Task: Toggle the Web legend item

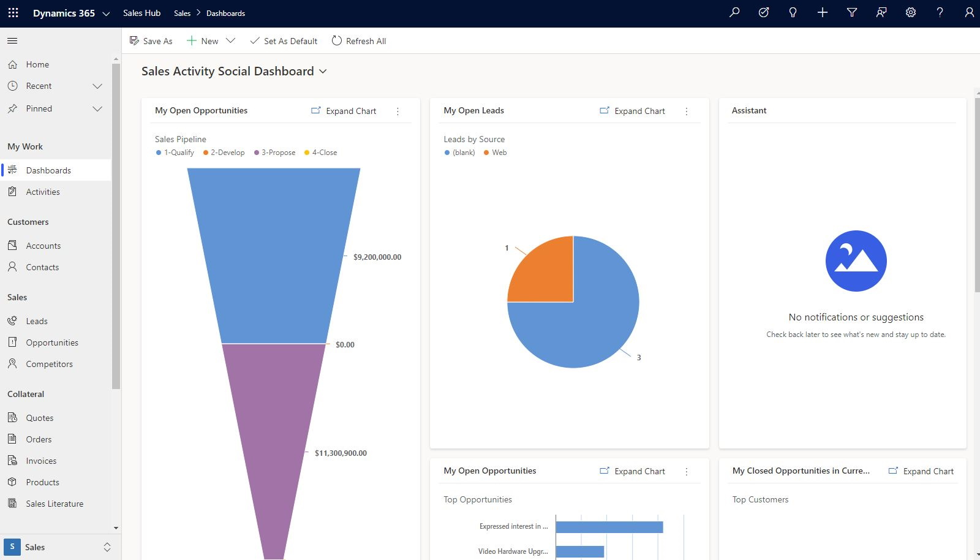Action: (495, 153)
